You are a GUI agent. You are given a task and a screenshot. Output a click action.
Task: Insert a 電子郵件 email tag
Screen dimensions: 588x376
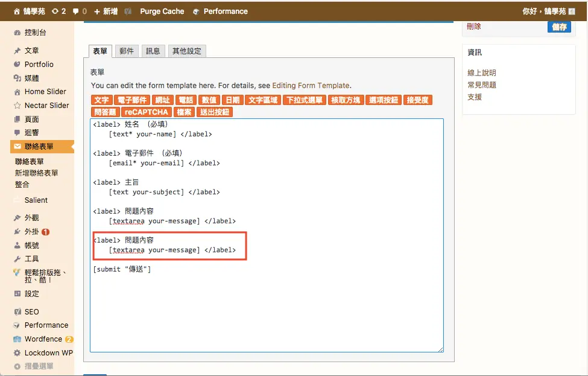click(x=132, y=100)
